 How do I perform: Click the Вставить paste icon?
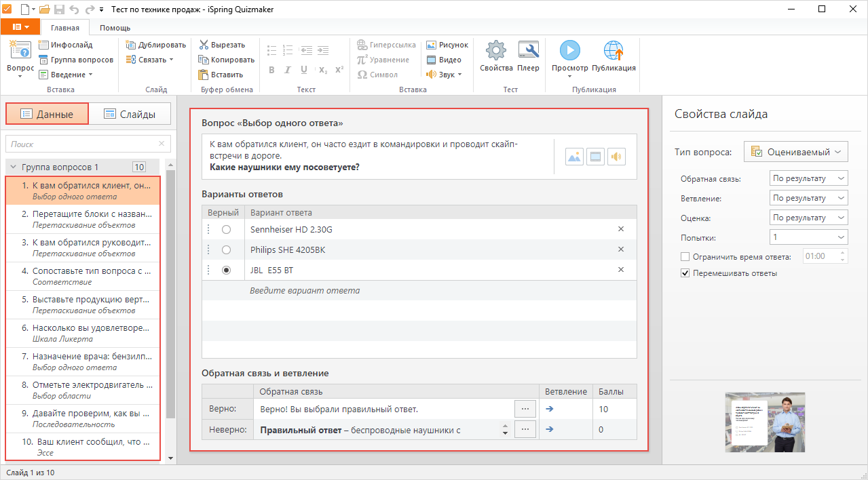coord(204,75)
